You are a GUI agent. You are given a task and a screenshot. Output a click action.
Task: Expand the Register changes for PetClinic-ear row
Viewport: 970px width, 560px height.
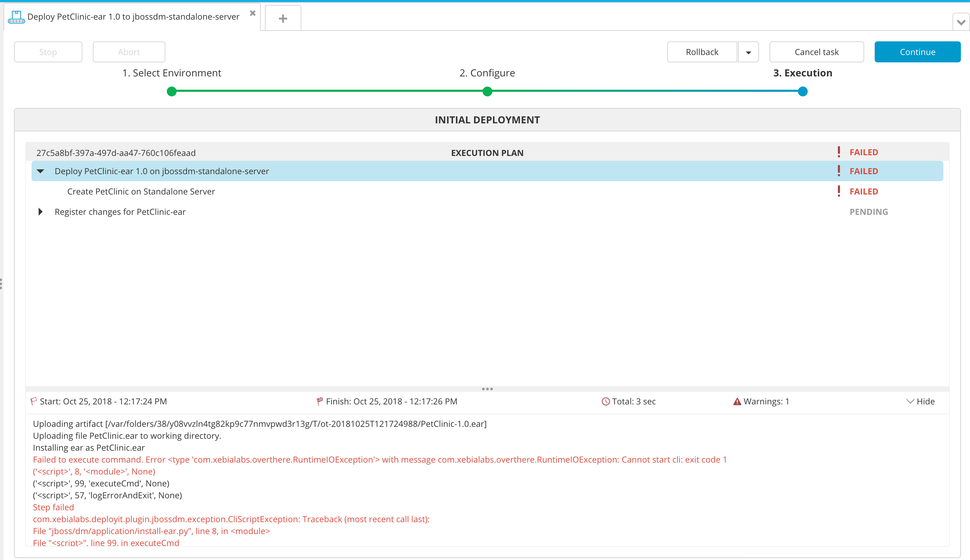click(41, 212)
